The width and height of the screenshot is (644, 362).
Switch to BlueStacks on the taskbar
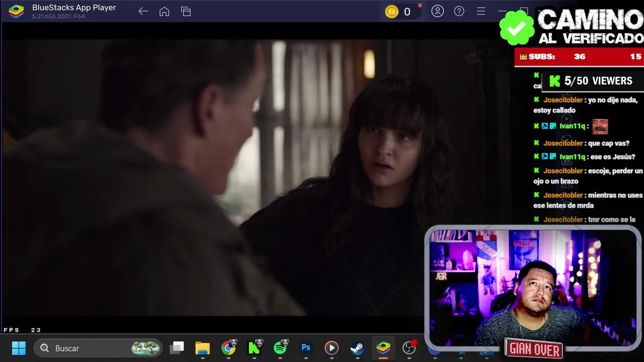pos(383,348)
